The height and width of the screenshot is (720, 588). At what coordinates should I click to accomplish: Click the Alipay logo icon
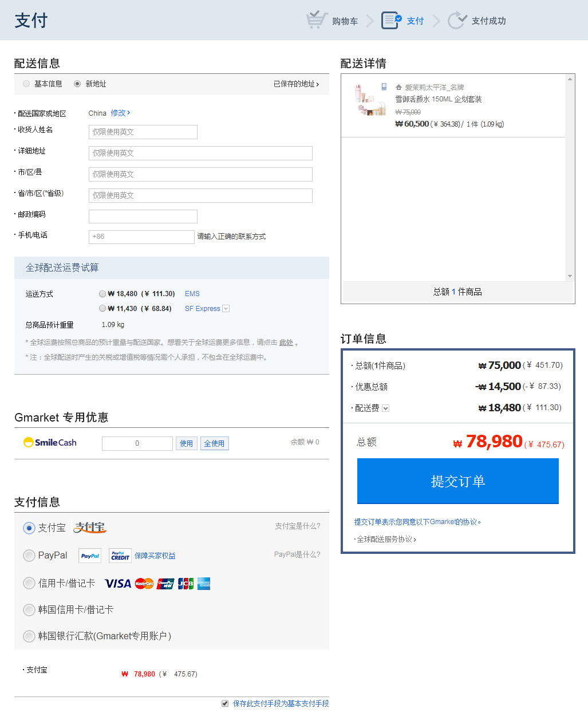(90, 528)
